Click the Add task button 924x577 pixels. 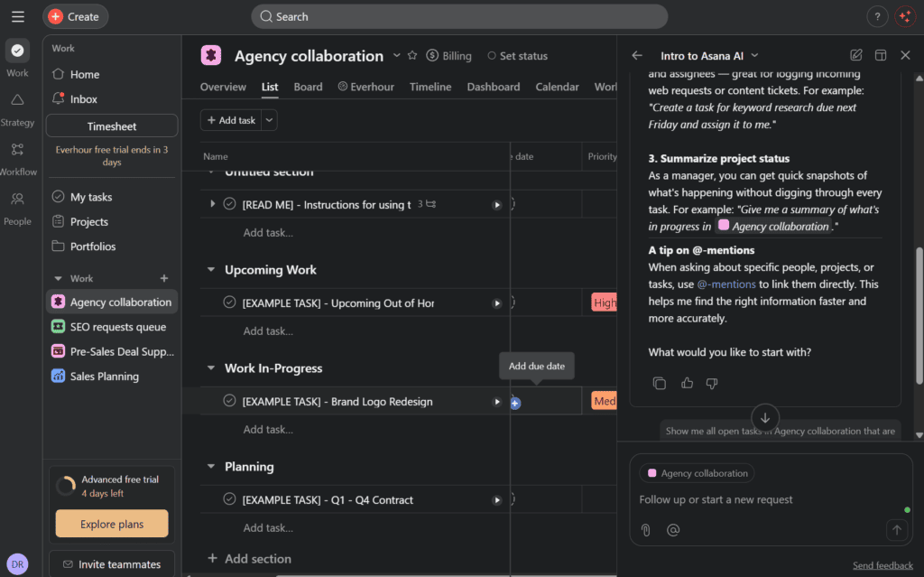(231, 120)
